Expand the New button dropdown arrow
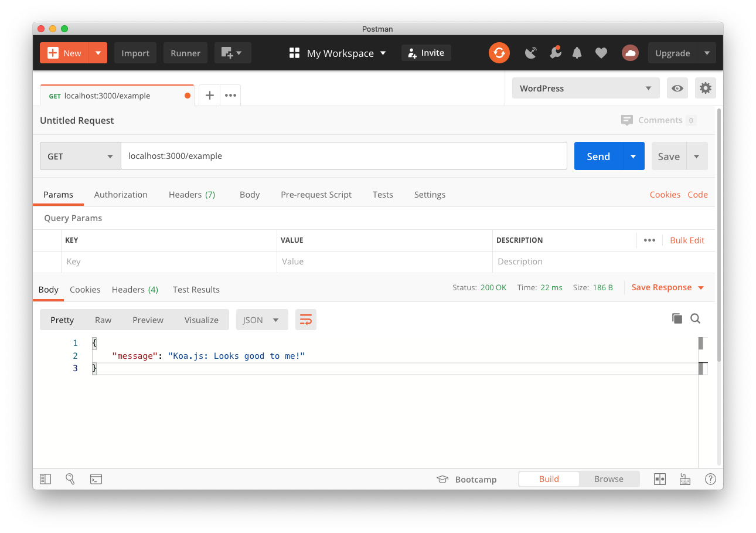Screen dimensions: 756x533 click(98, 53)
